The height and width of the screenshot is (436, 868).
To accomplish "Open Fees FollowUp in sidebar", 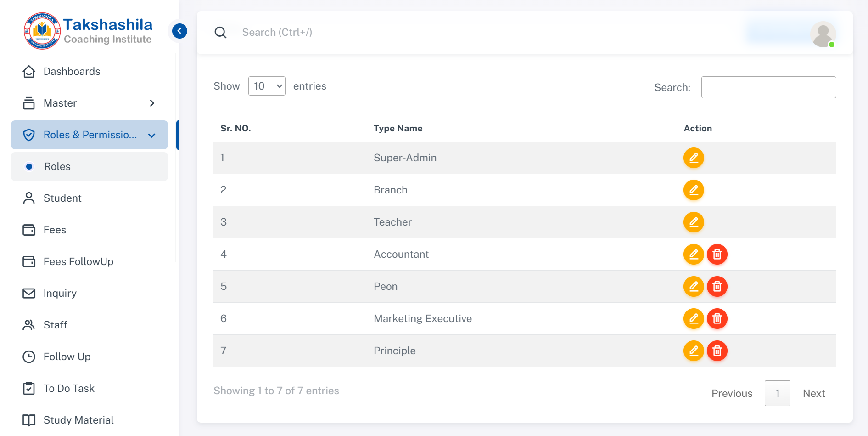I will [x=90, y=262].
